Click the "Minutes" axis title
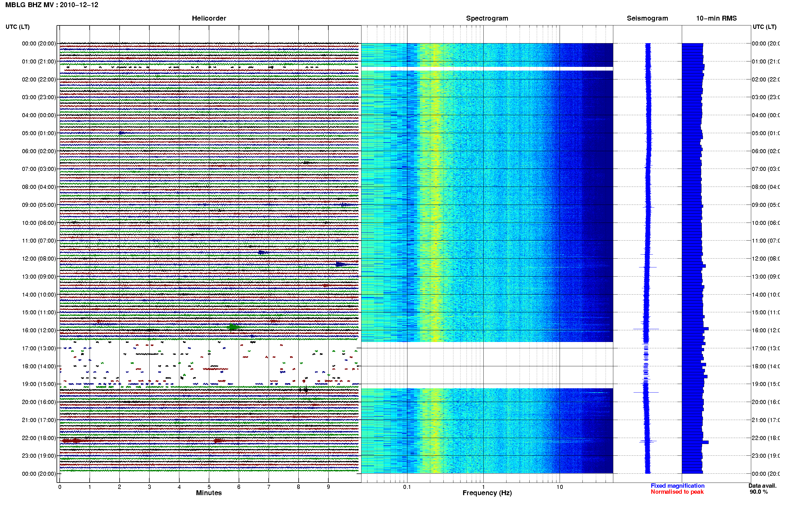Image resolution: width=812 pixels, height=508 pixels. [x=209, y=493]
